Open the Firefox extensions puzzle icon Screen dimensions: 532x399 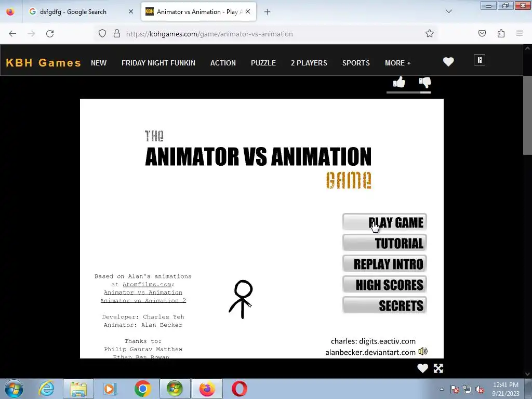coord(501,33)
